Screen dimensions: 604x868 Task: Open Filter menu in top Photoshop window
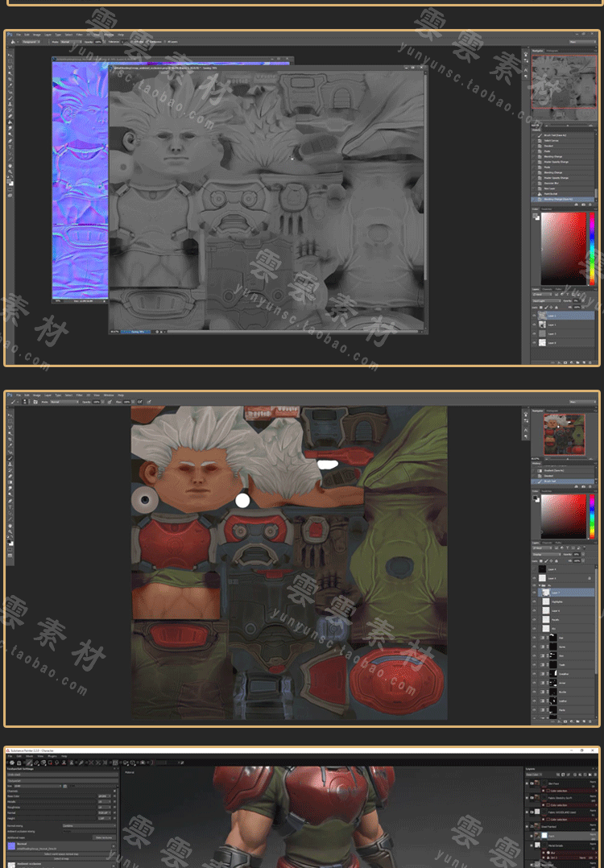click(79, 35)
